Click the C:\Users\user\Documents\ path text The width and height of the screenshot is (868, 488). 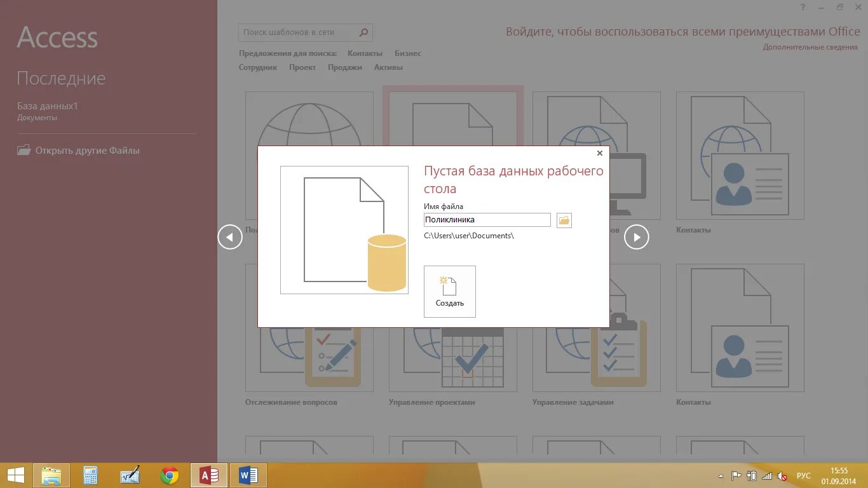469,236
